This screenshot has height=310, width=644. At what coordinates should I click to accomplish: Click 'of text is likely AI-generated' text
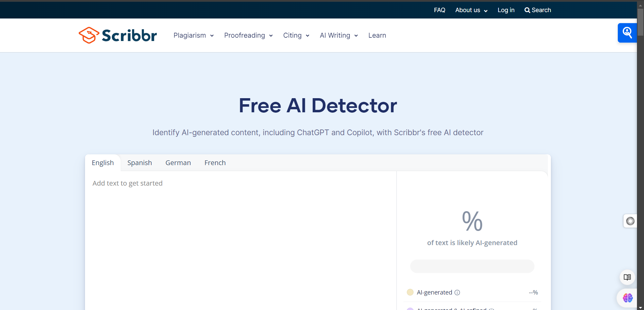click(472, 243)
